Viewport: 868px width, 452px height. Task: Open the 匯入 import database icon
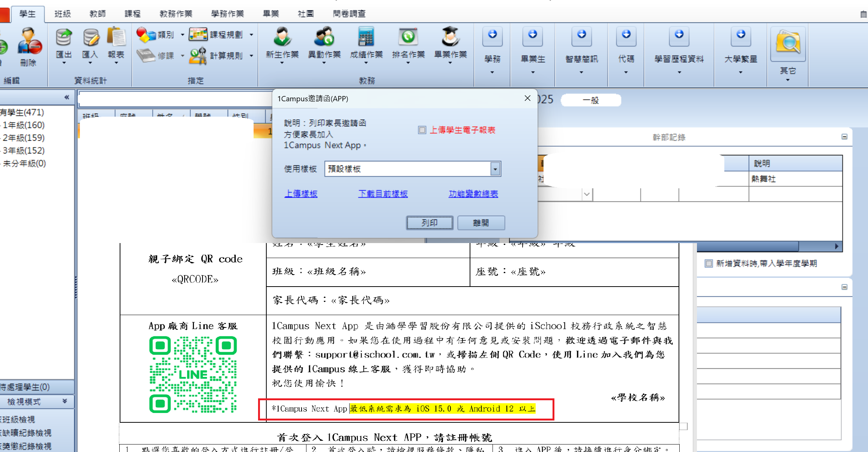point(90,37)
